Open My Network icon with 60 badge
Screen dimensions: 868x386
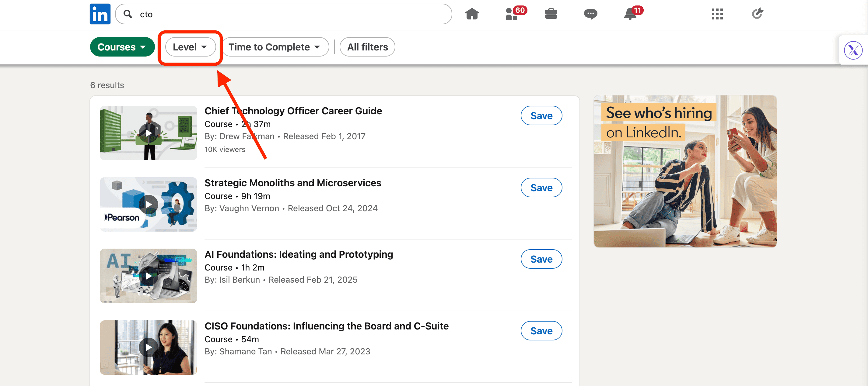click(x=512, y=14)
